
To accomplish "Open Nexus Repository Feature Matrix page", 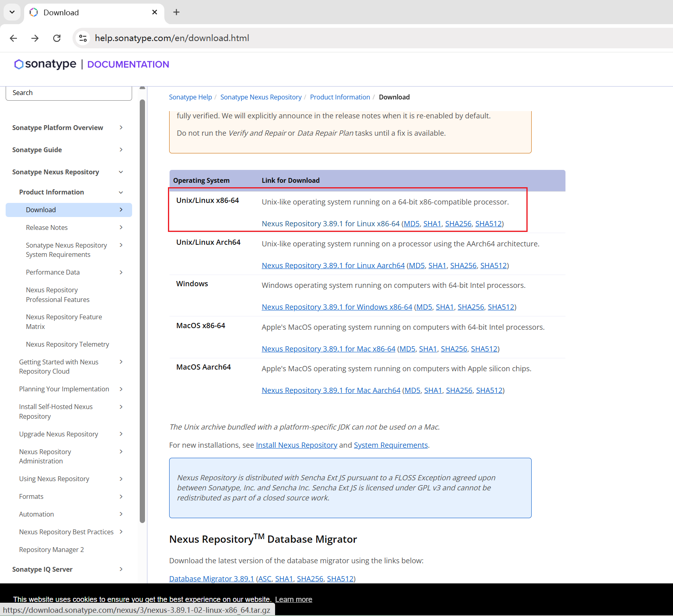I will (x=64, y=322).
